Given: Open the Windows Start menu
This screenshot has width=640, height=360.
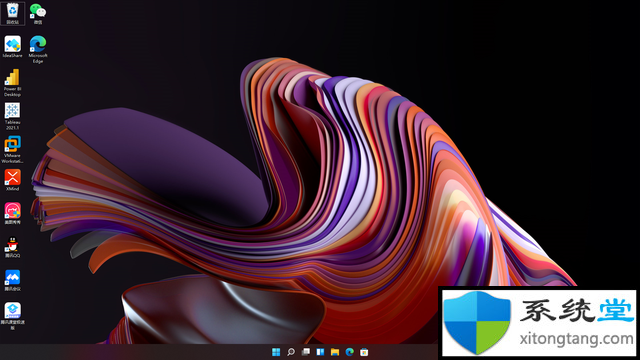Looking at the screenshot, I should pyautogui.click(x=276, y=352).
